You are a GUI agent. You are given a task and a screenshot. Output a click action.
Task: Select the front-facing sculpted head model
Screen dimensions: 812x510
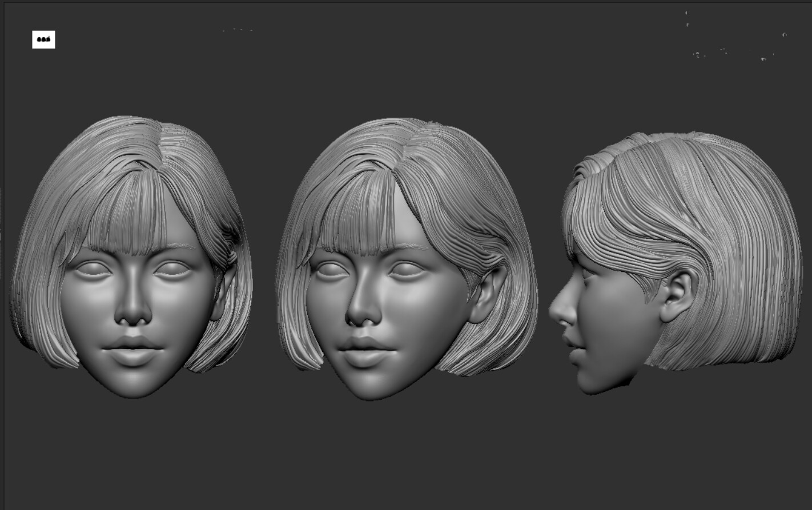coord(131,257)
